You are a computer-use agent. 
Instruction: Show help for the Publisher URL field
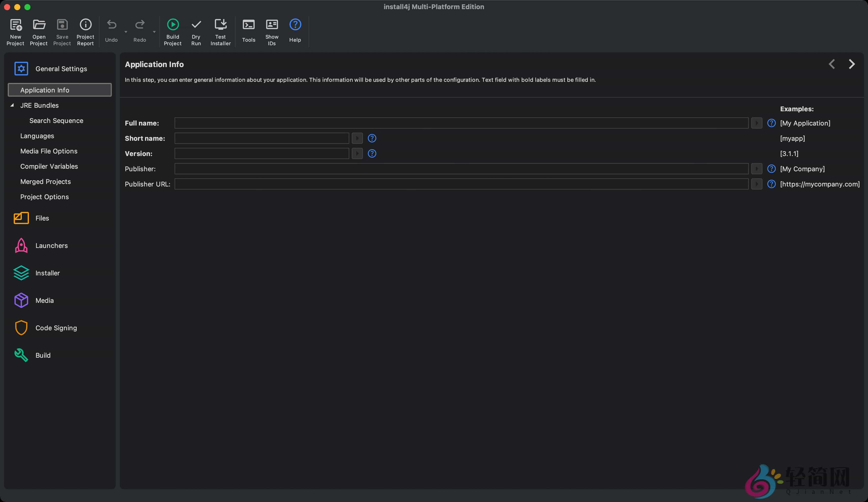click(x=771, y=184)
